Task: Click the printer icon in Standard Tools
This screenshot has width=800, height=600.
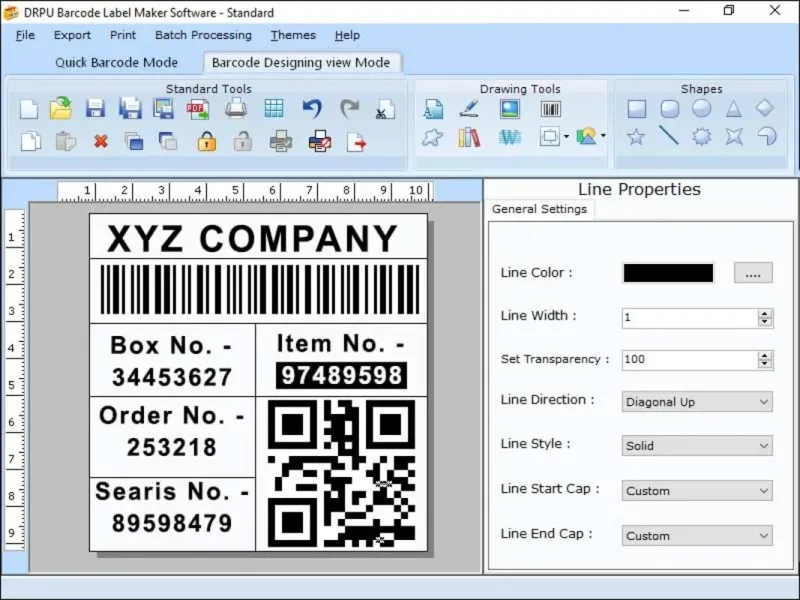Action: point(236,108)
